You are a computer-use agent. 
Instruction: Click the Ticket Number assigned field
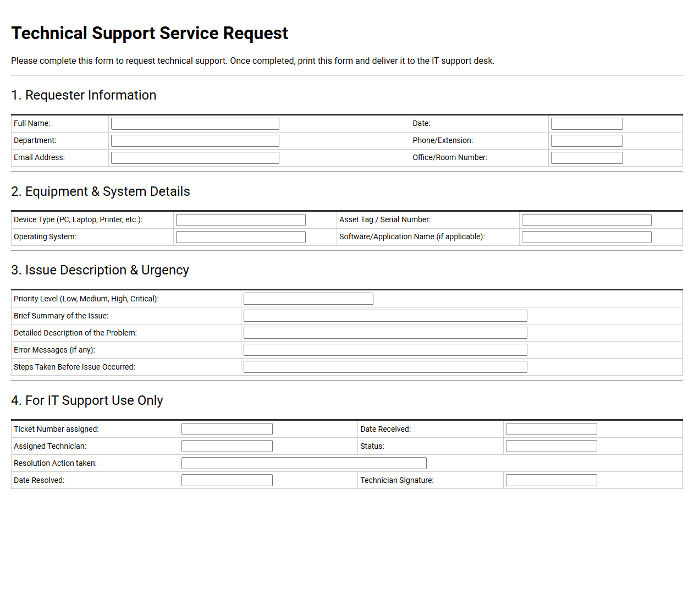tap(227, 429)
